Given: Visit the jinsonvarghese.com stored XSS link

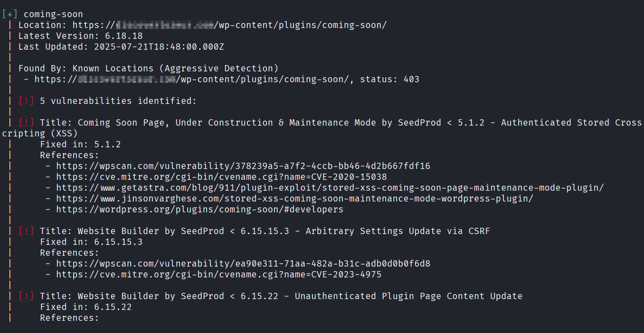Looking at the screenshot, I should (294, 199).
